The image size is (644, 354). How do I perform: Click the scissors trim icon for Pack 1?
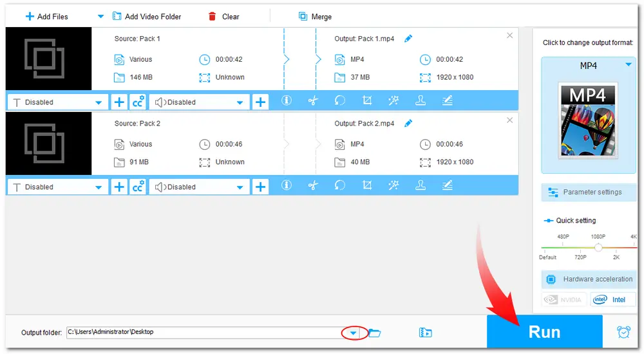click(x=313, y=101)
